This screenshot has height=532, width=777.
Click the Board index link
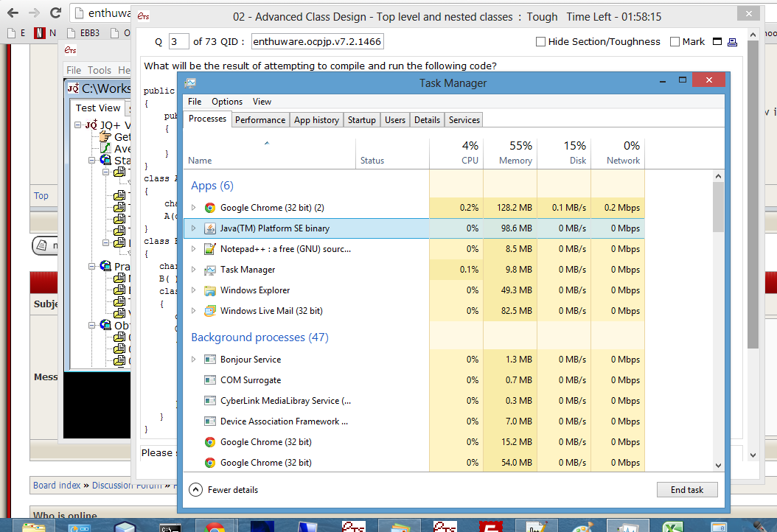[57, 486]
